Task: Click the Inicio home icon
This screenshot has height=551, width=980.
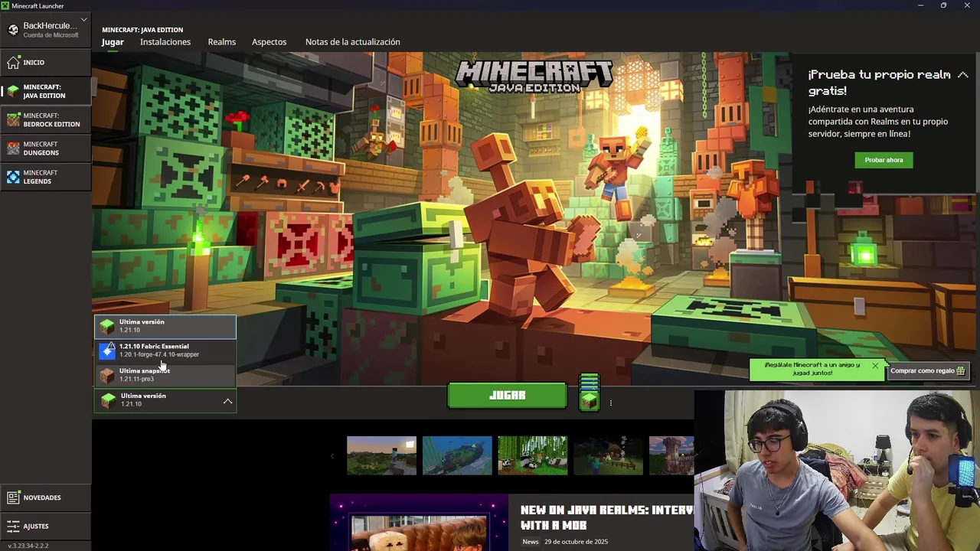Action: coord(13,62)
